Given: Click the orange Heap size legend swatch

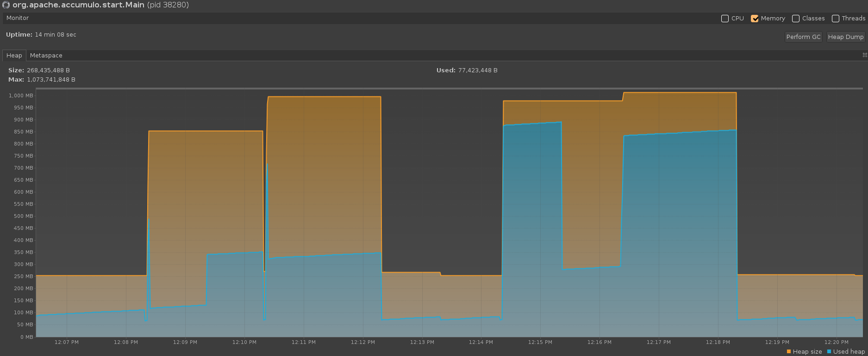Looking at the screenshot, I should pos(789,351).
